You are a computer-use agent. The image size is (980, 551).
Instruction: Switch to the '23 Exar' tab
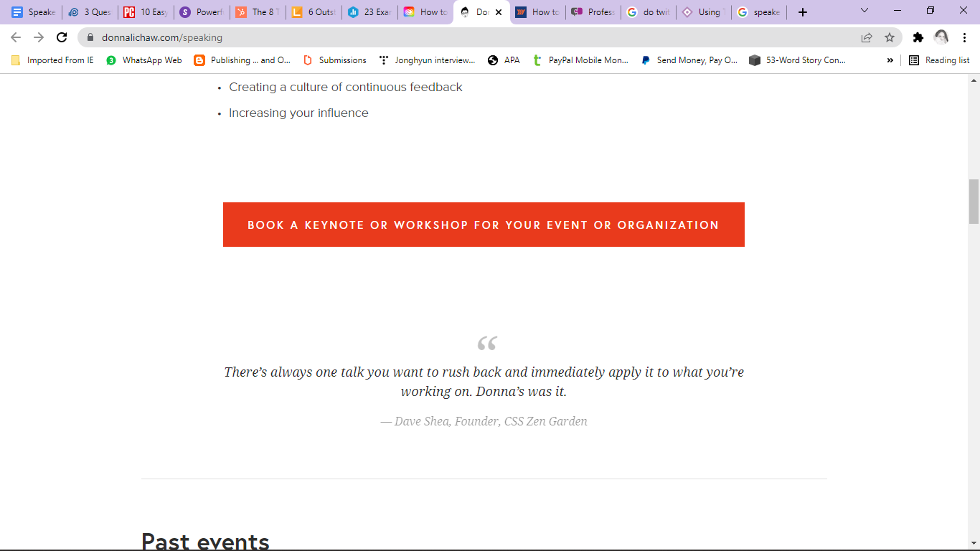(x=369, y=12)
